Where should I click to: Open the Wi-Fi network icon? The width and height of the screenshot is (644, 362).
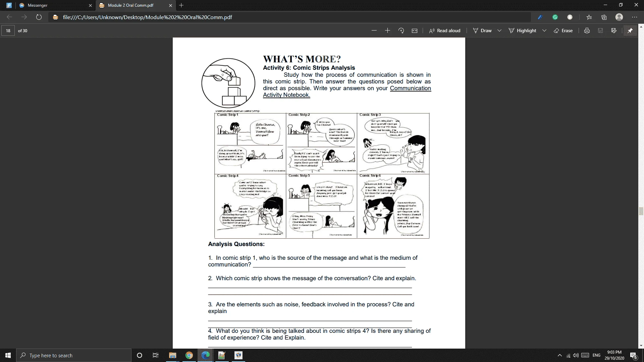568,355
